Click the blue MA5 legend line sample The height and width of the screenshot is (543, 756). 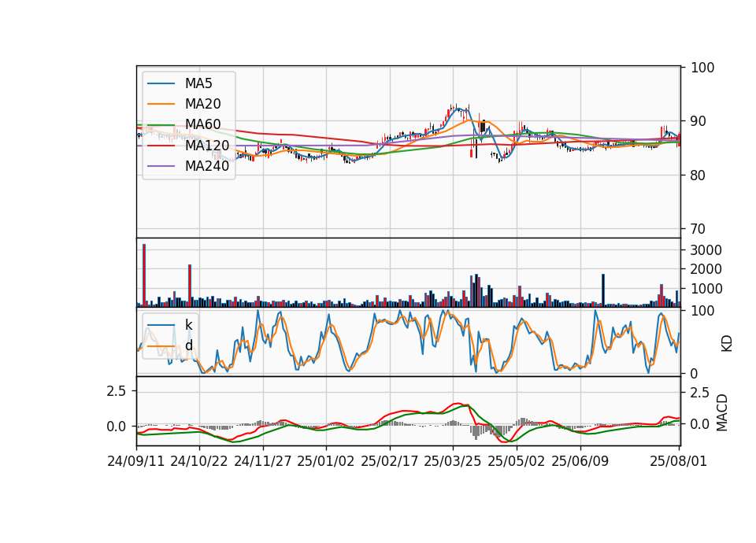pyautogui.click(x=161, y=83)
